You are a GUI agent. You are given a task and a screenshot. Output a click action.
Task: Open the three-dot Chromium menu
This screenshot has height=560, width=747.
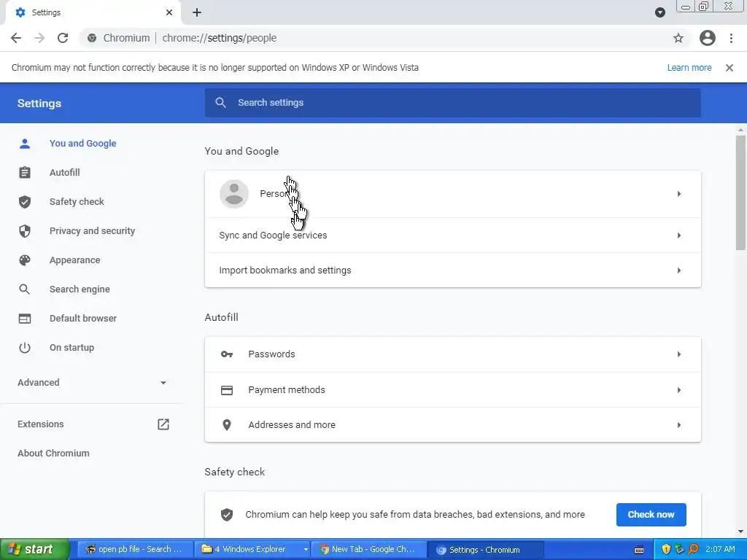tap(731, 38)
